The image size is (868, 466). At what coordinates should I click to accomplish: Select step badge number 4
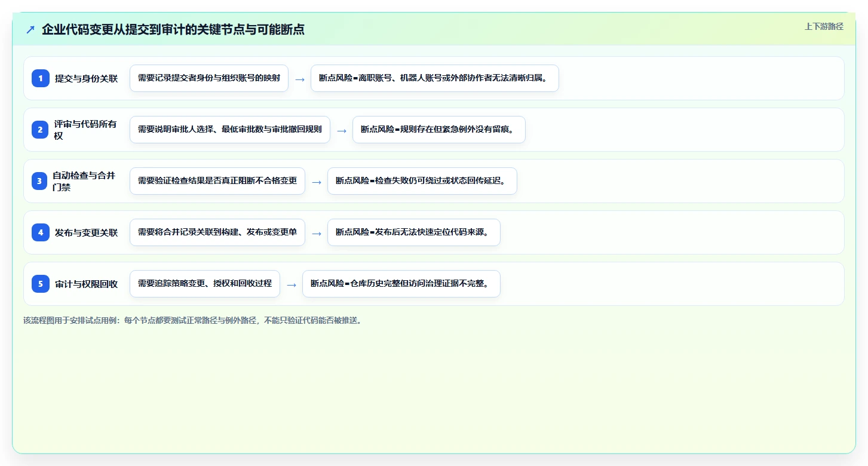click(x=41, y=232)
